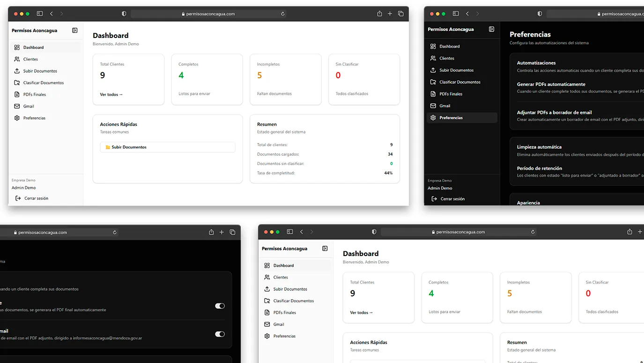Open Subir Documentos in the dark-theme sidebar
The image size is (644, 363).
click(x=456, y=70)
